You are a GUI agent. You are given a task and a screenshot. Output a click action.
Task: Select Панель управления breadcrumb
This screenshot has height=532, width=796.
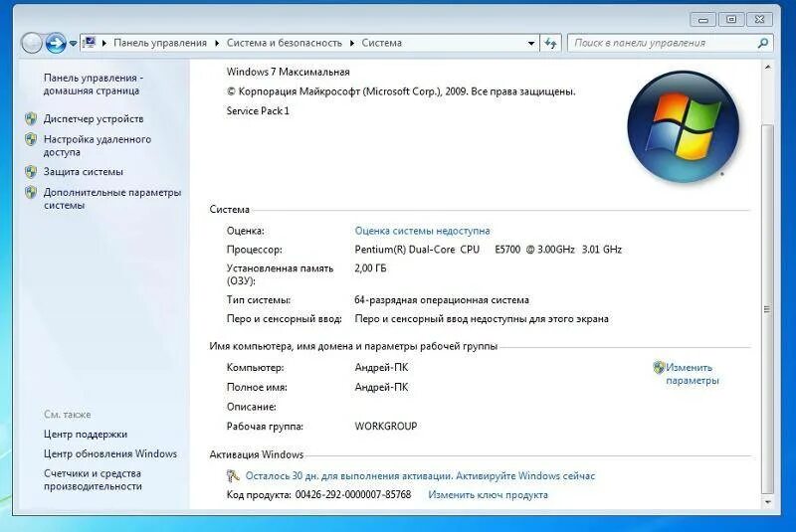click(160, 43)
